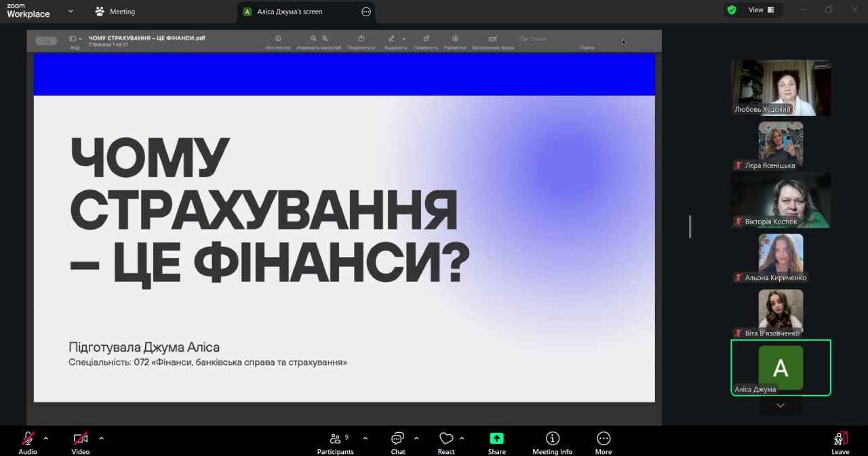Select the Аліса Джума's screen tab
This screenshot has width=868, height=456.
coord(290,12)
